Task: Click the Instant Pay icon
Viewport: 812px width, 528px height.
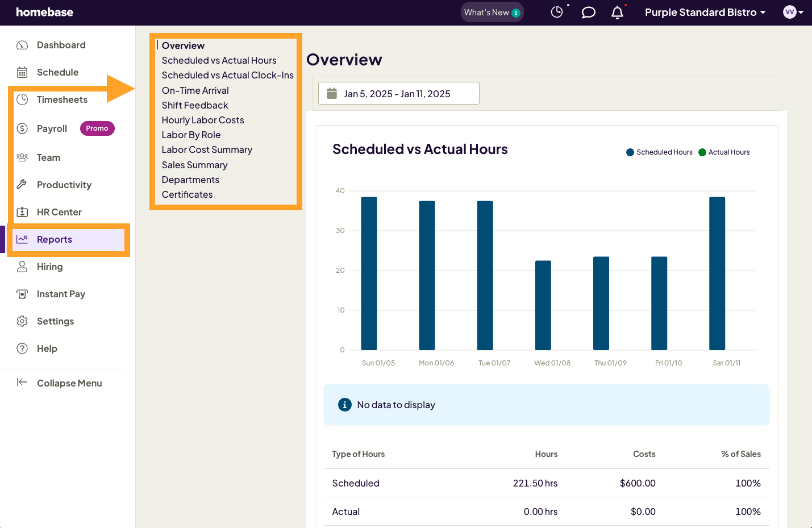Action: 23,294
